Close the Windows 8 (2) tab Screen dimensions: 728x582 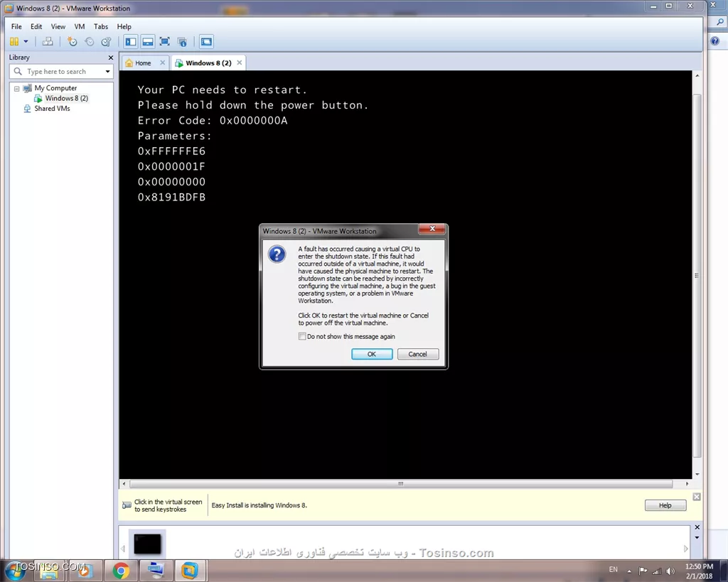tap(239, 63)
